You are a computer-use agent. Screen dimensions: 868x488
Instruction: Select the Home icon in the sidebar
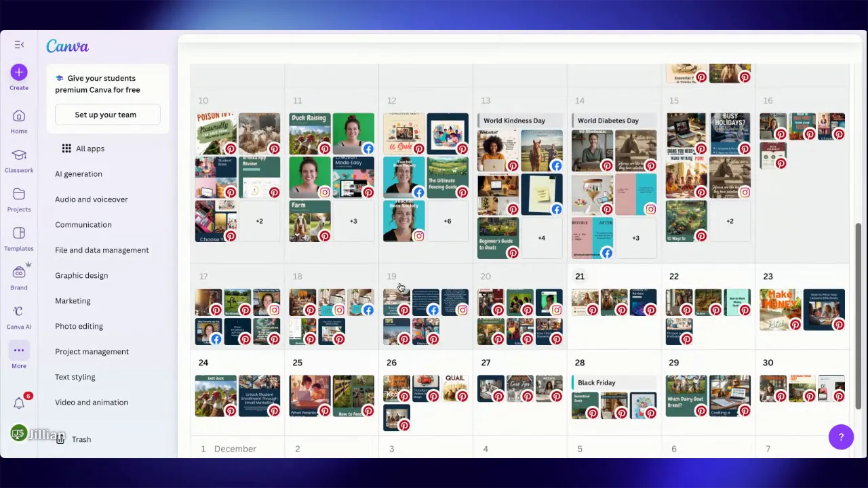click(x=18, y=117)
